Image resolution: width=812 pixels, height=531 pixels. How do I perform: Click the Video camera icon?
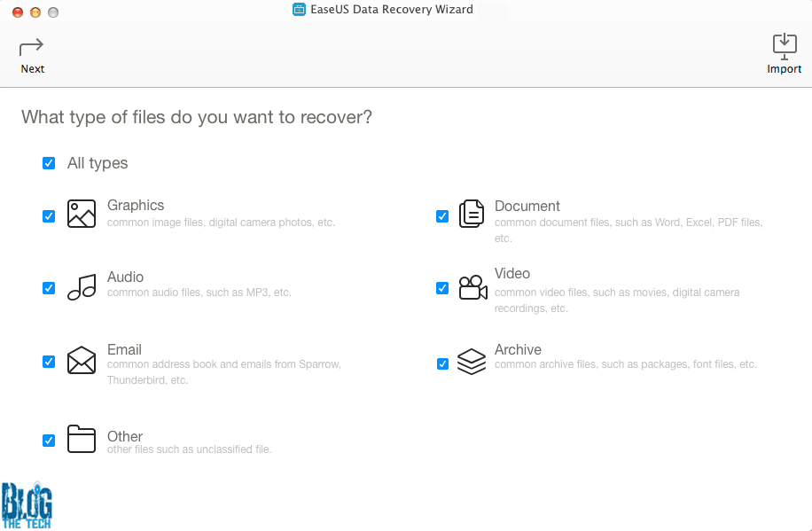tap(472, 287)
